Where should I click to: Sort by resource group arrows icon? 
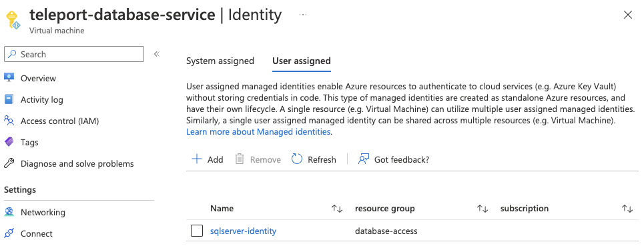pyautogui.click(x=482, y=209)
